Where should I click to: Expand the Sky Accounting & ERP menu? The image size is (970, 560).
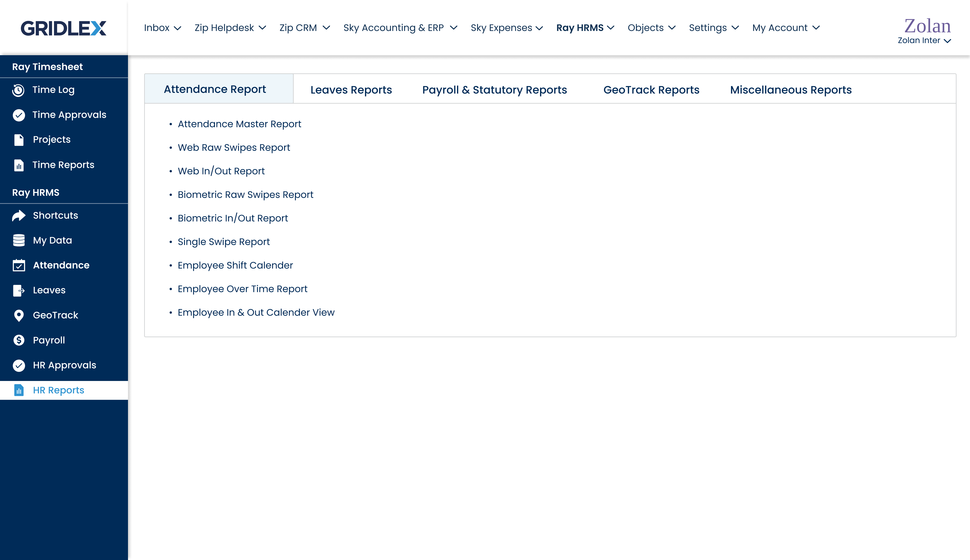[400, 28]
